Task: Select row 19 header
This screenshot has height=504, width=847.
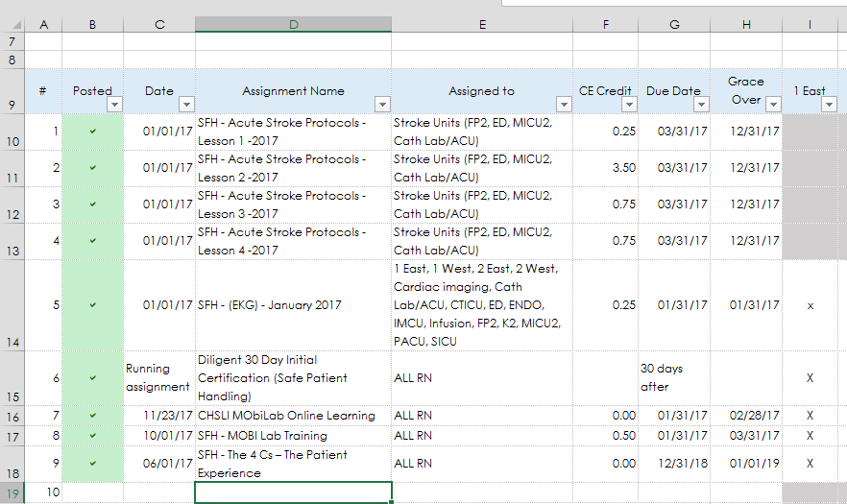Action: (12, 492)
